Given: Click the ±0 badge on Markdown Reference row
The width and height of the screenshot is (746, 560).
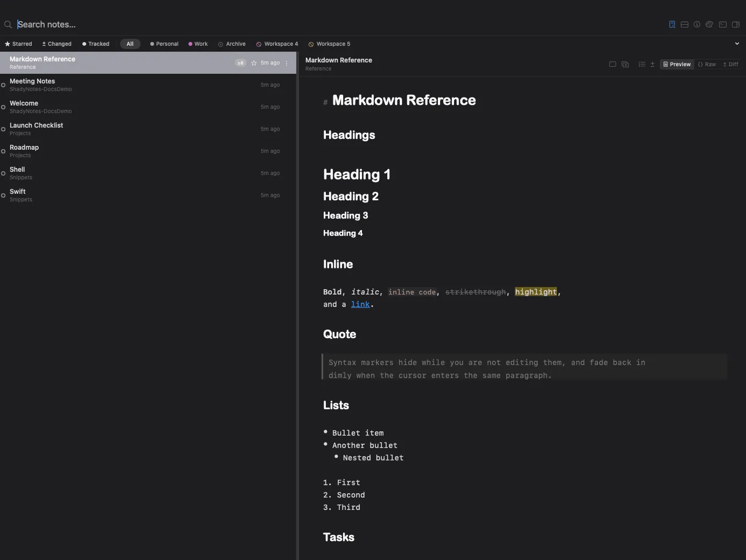Looking at the screenshot, I should pyautogui.click(x=240, y=63).
